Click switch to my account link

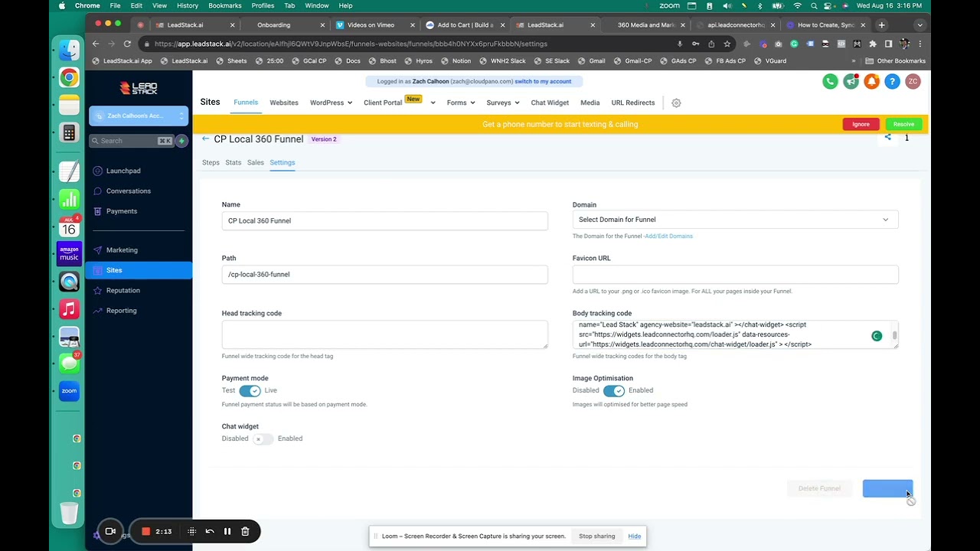[543, 81]
